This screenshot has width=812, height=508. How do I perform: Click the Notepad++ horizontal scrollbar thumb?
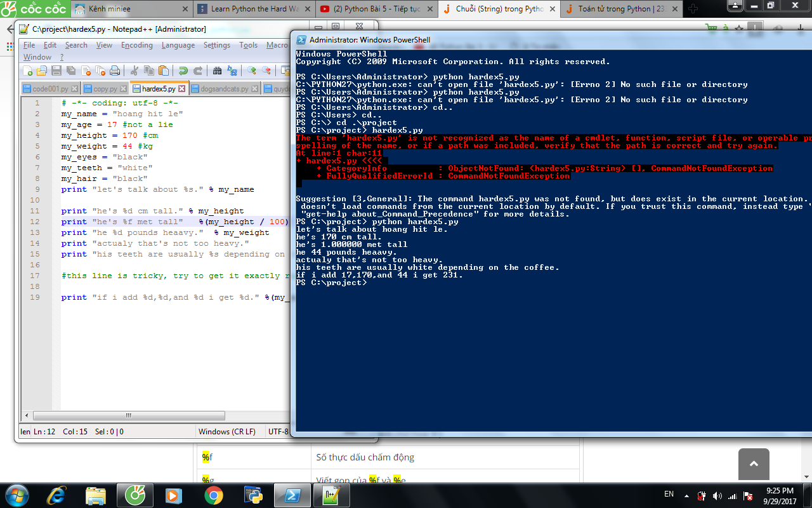tap(128, 415)
